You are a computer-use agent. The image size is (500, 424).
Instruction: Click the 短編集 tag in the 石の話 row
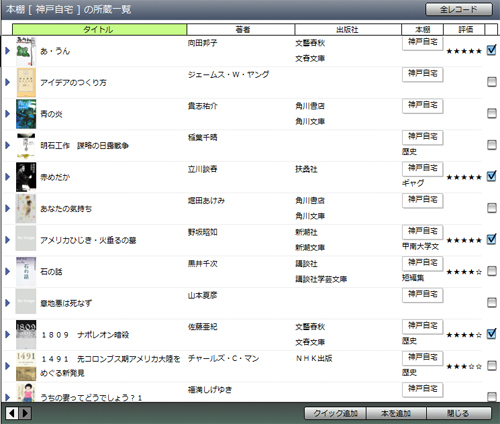pos(413,278)
